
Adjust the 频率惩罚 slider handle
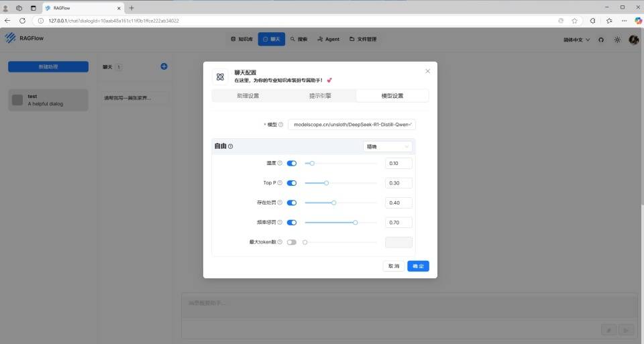(356, 222)
